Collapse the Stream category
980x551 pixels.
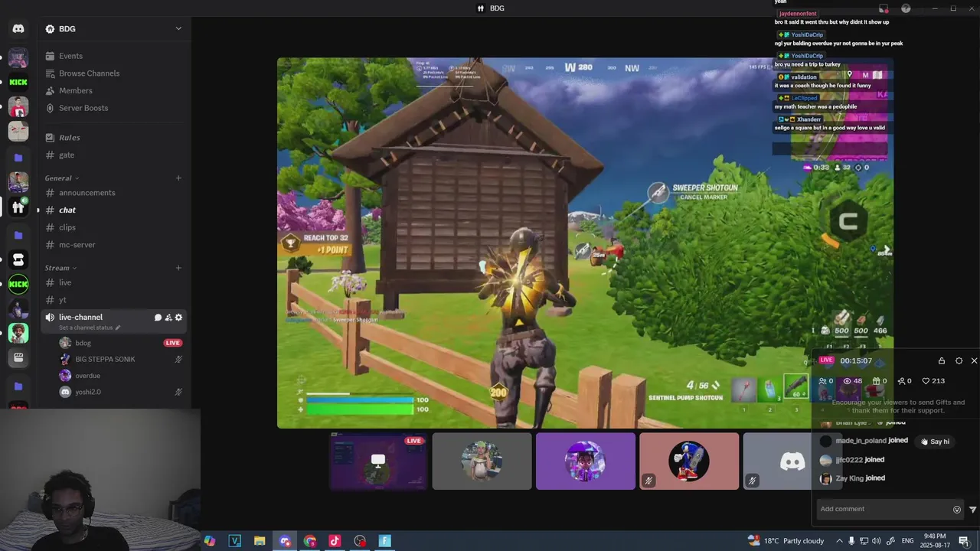(61, 268)
